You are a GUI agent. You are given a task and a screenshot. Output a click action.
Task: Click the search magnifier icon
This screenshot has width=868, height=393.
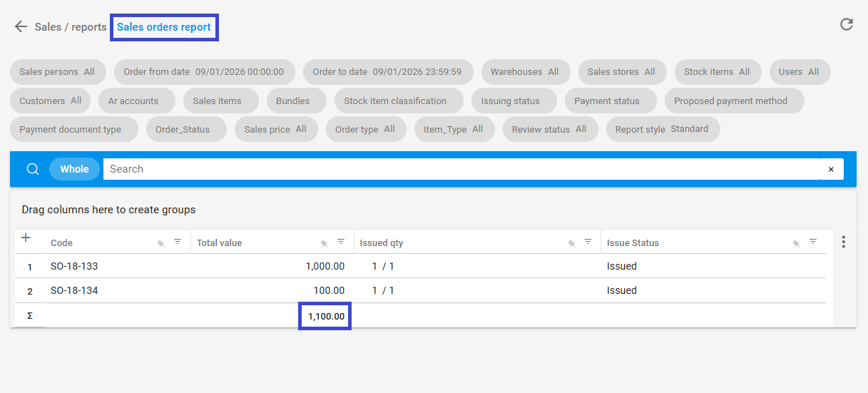tap(33, 169)
